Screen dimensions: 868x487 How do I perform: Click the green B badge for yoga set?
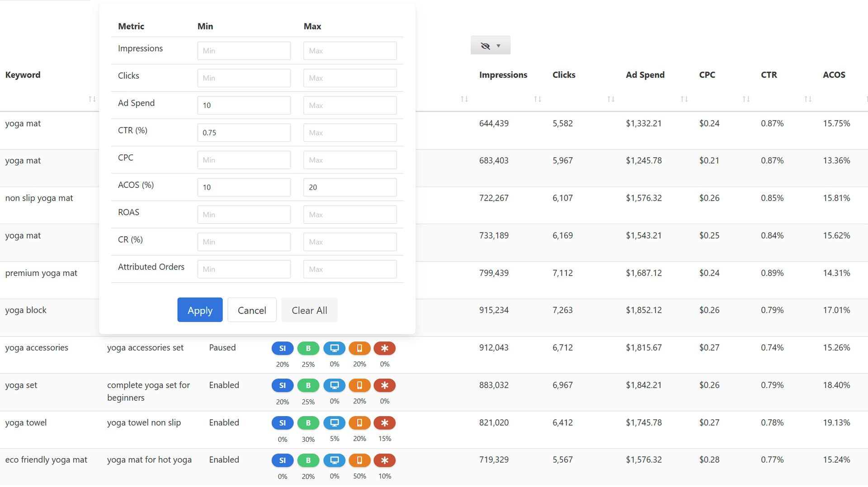click(308, 385)
